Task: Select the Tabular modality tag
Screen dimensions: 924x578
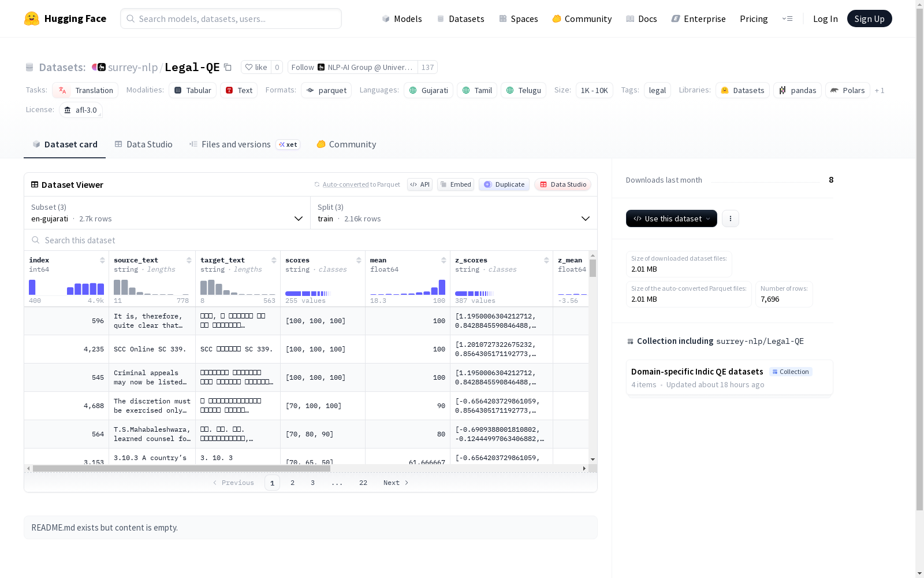Action: 193,90
